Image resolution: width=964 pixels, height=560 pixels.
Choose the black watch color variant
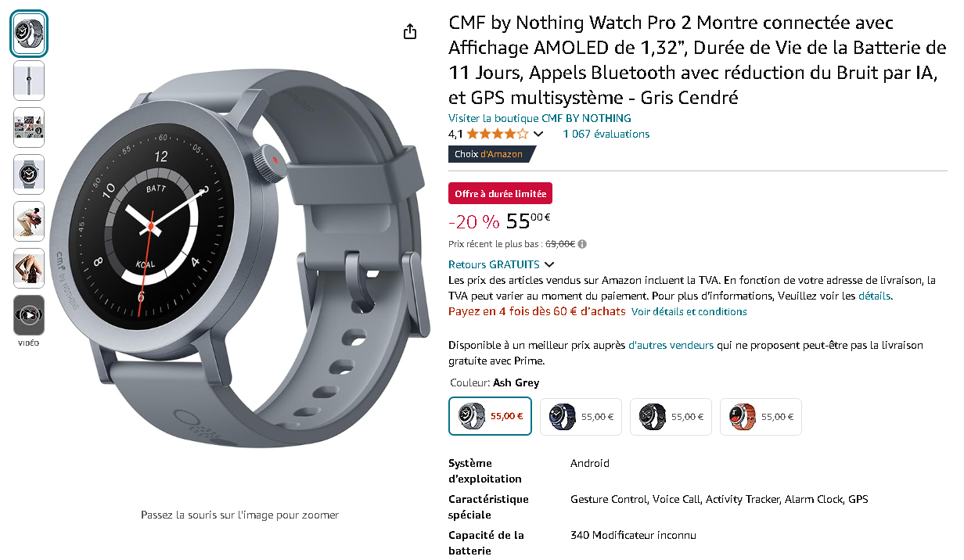click(x=671, y=417)
